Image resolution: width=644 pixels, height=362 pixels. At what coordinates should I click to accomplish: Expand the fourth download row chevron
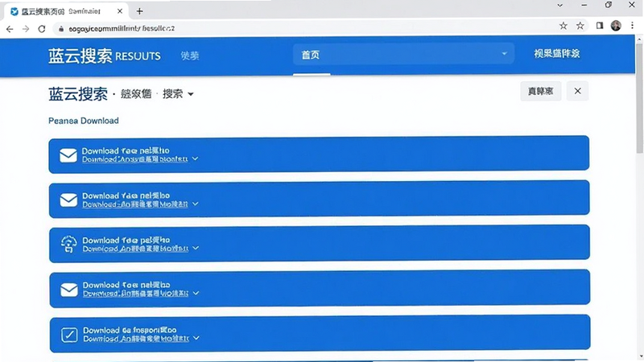[x=196, y=293]
